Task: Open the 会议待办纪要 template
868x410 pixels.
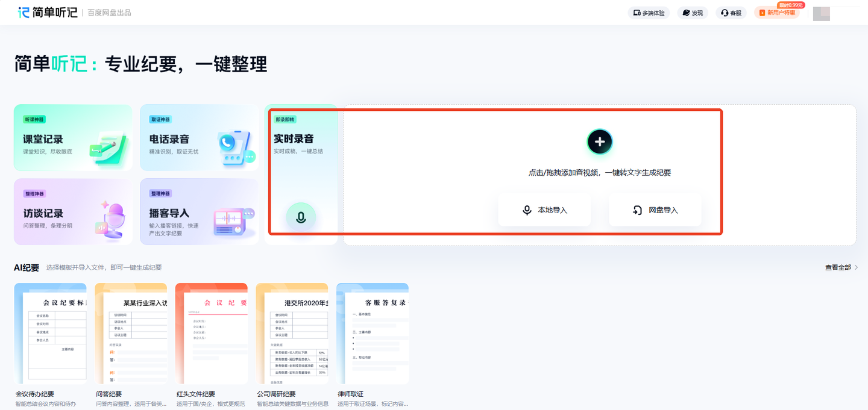Action: click(x=50, y=345)
